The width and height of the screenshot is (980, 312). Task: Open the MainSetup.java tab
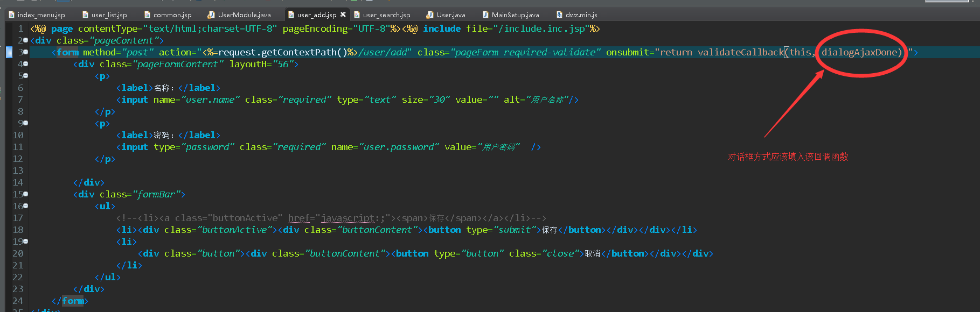[515, 15]
